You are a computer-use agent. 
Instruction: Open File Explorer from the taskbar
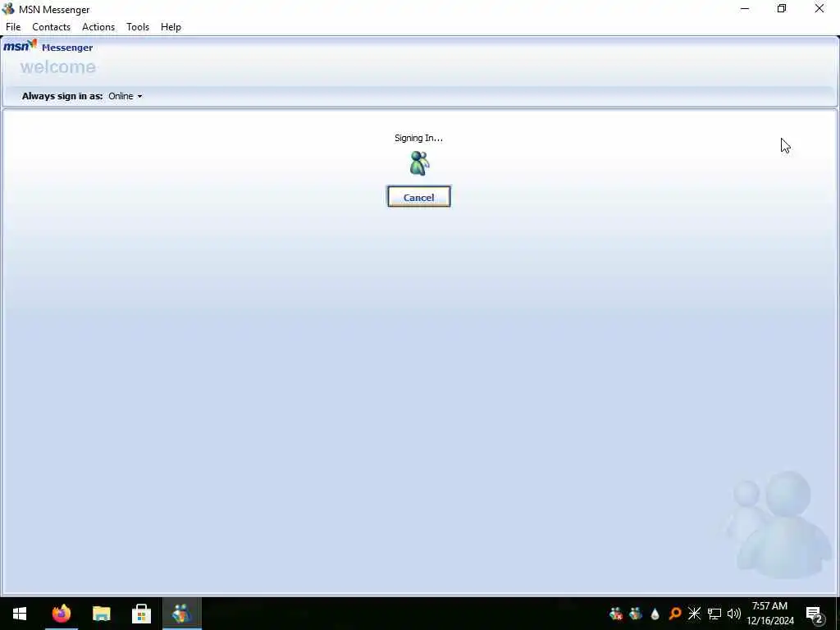coord(101,614)
